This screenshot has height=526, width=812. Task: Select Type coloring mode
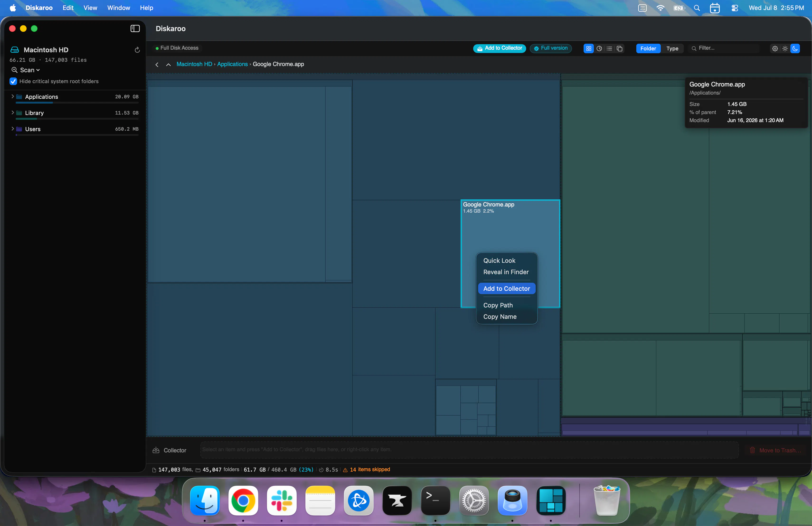672,48
